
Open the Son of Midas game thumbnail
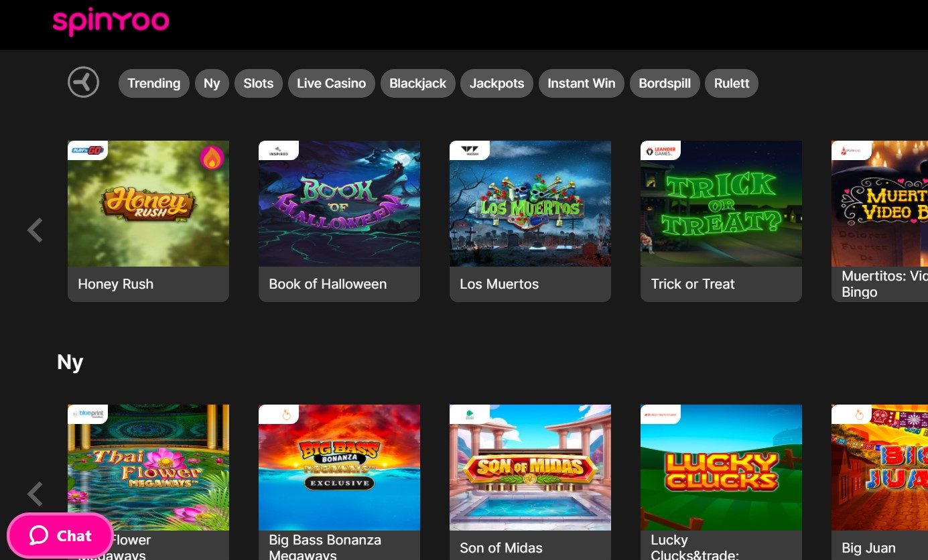pyautogui.click(x=530, y=468)
